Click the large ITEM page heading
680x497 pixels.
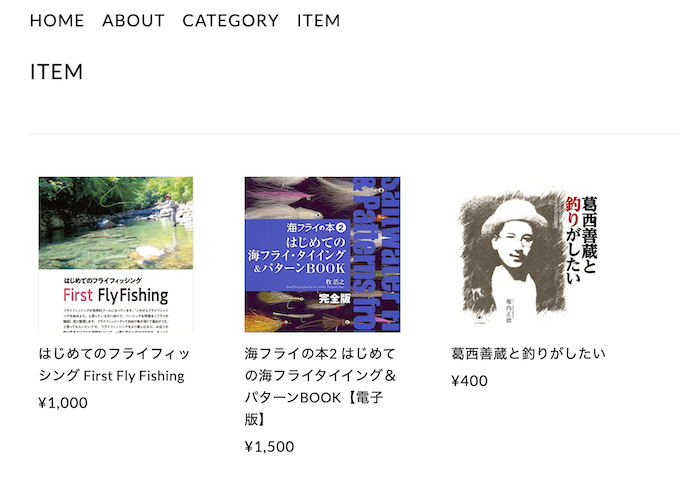click(x=56, y=72)
